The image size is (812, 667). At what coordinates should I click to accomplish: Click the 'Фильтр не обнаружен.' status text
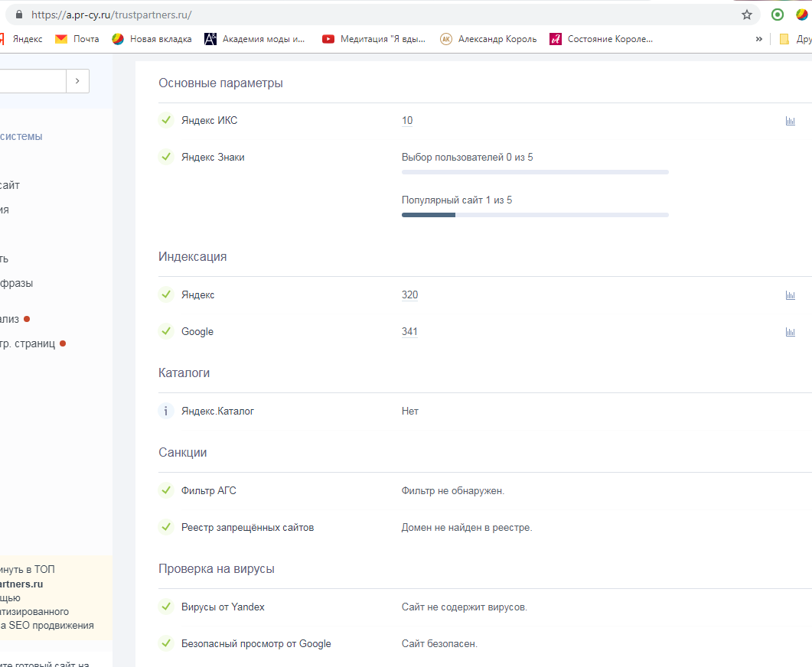(452, 490)
